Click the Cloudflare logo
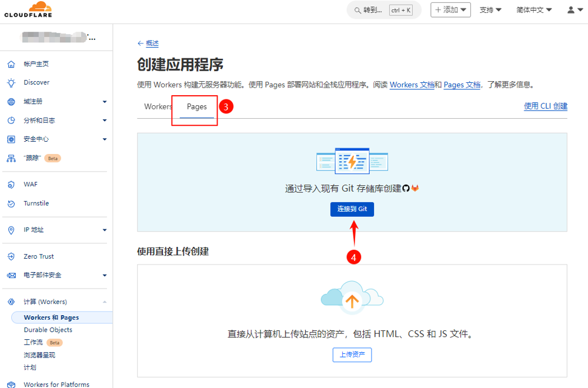The image size is (588, 388). (x=28, y=9)
